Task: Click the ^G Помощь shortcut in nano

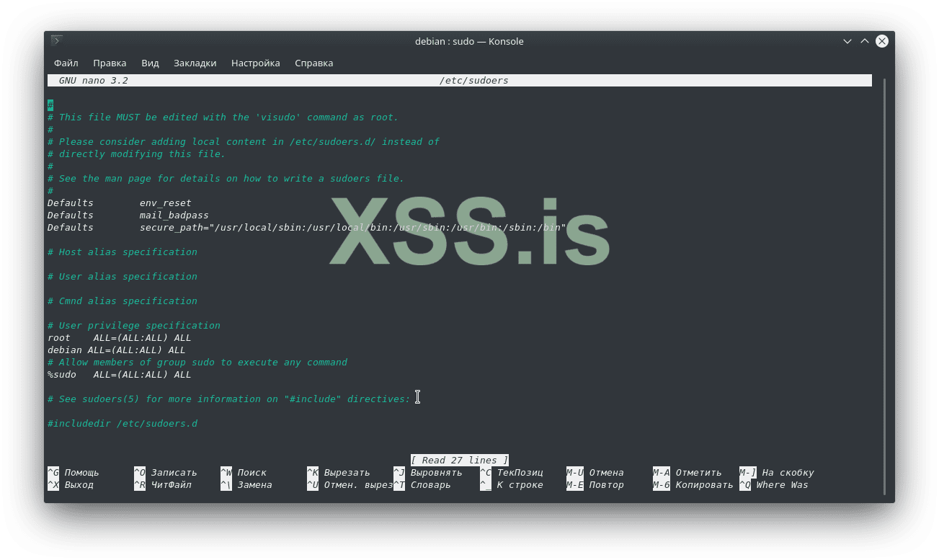Action: (x=74, y=473)
